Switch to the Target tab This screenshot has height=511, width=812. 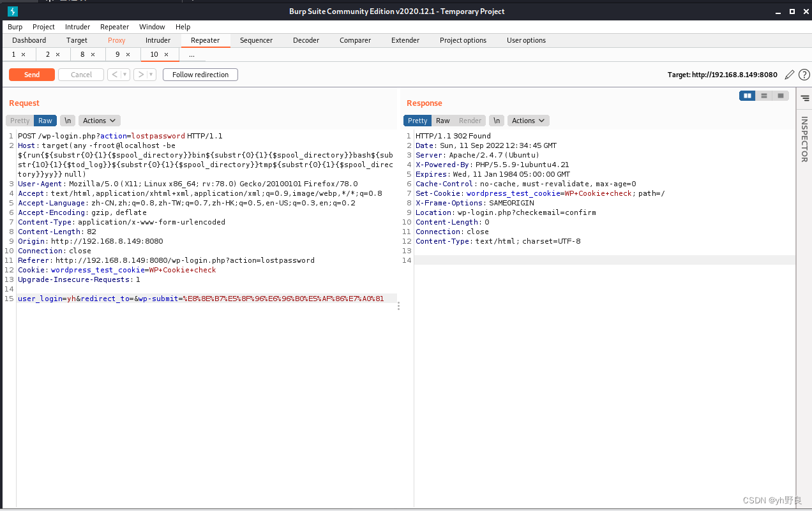click(77, 40)
